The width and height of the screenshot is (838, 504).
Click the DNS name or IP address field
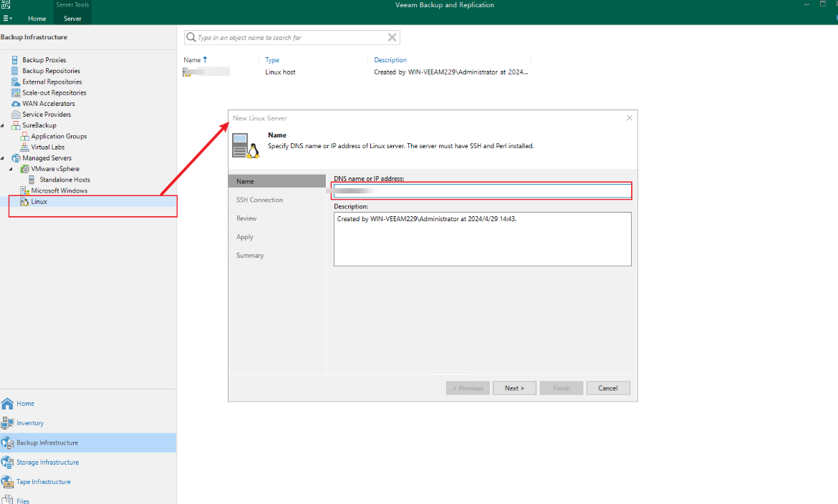tap(482, 190)
